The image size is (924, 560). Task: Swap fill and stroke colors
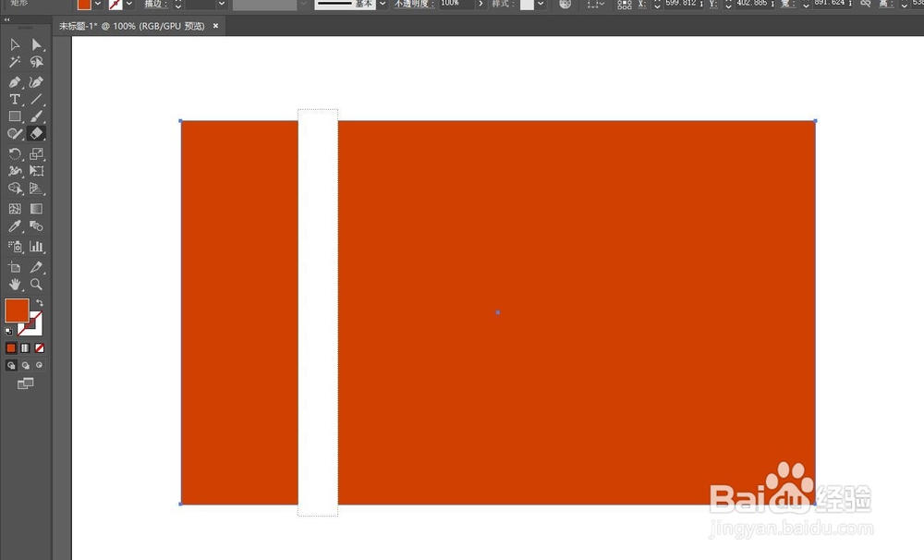40,302
